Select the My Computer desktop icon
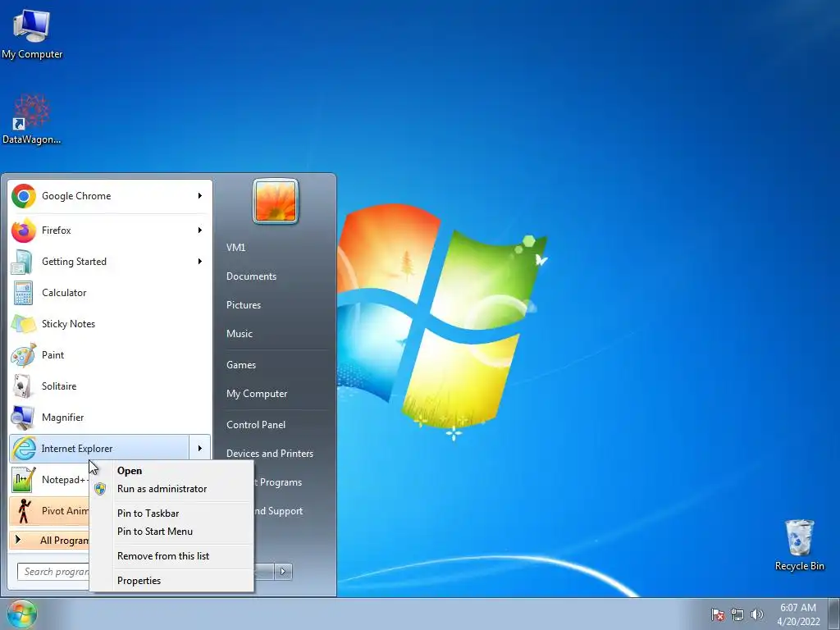Image resolution: width=840 pixels, height=630 pixels. [x=32, y=34]
